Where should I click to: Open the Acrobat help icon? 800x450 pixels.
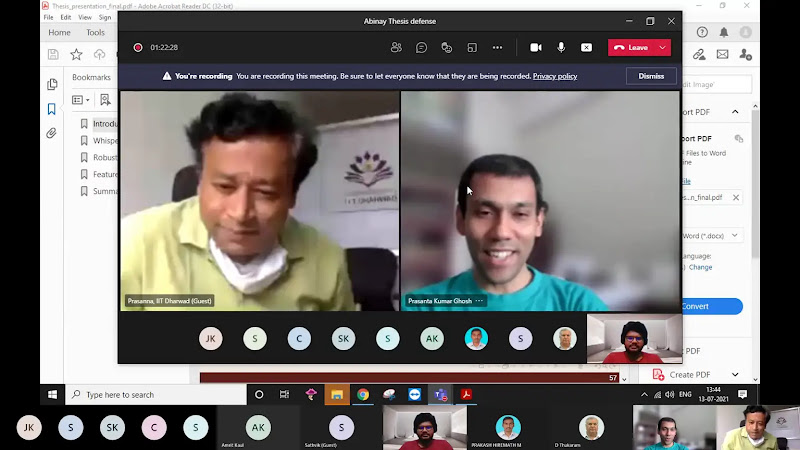pos(702,32)
